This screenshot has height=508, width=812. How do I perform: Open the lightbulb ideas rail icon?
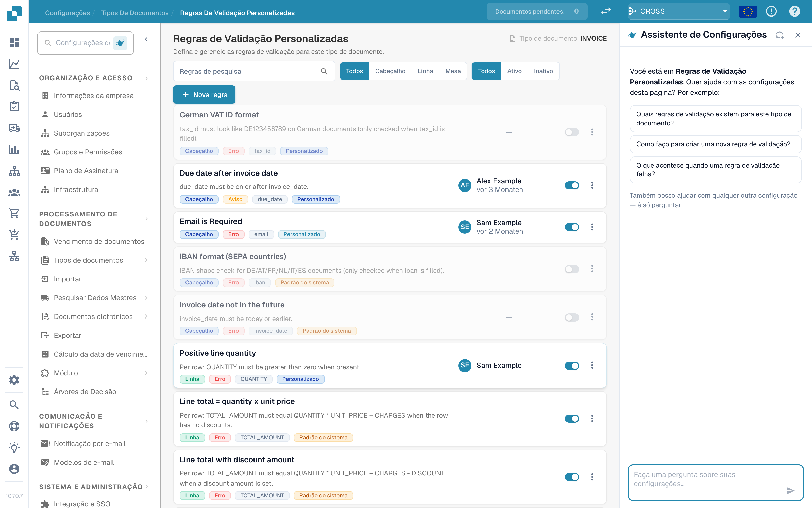tap(14, 448)
